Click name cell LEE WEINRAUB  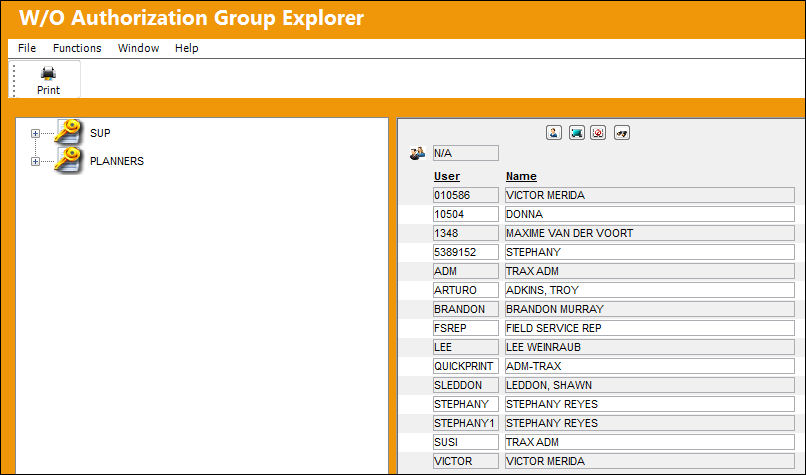pos(650,348)
